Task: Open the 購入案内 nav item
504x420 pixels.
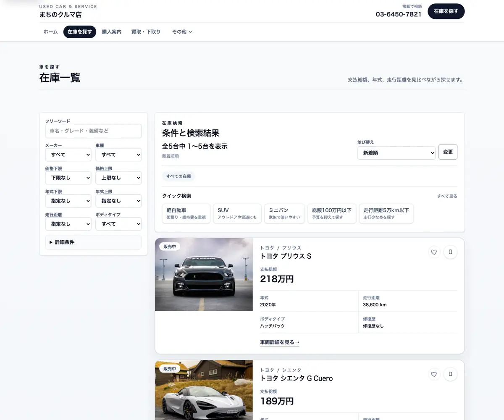Action: (112, 32)
